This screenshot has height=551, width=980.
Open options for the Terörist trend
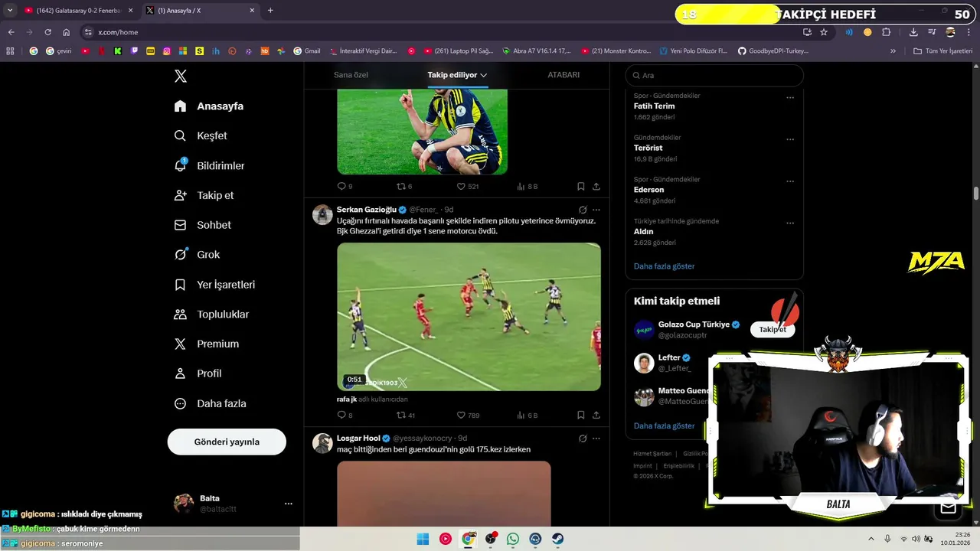click(790, 139)
